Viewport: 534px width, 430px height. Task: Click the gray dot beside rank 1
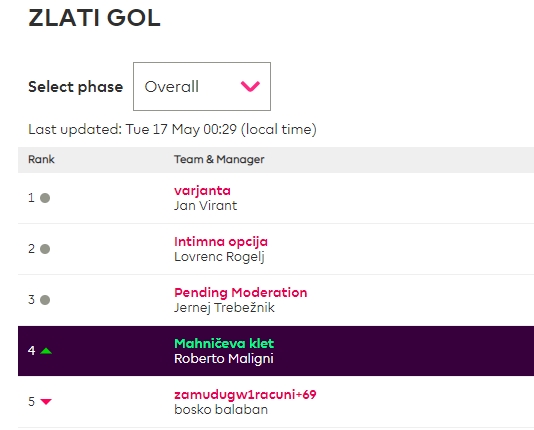(x=45, y=198)
